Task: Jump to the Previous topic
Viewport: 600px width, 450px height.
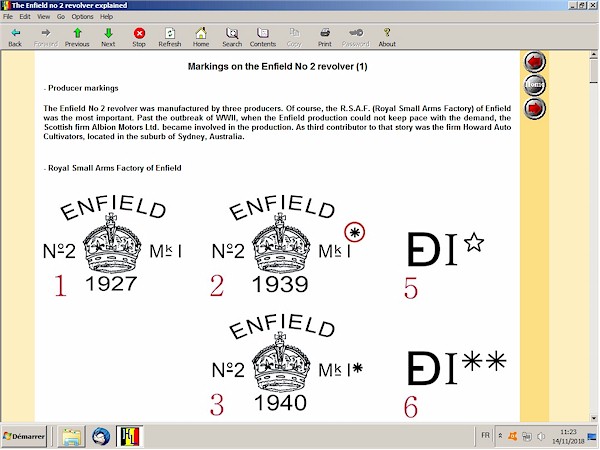Action: click(x=77, y=37)
